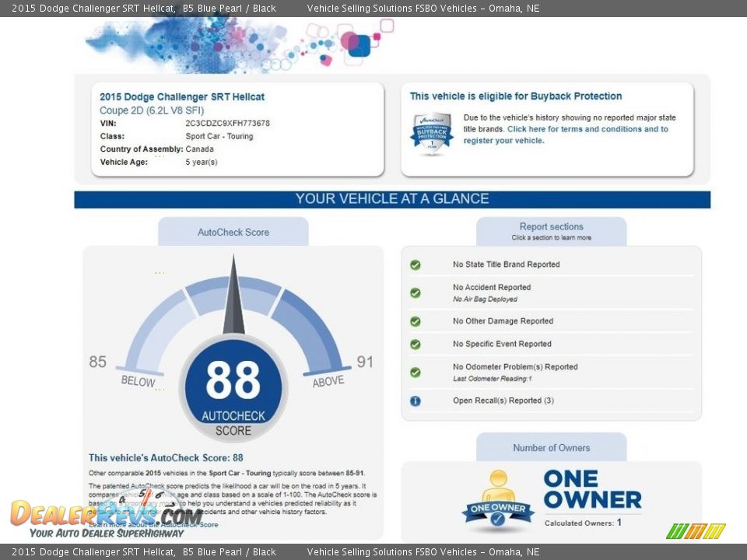The width and height of the screenshot is (747, 560).
Task: Click the terms and conditions register link
Action: (x=566, y=135)
